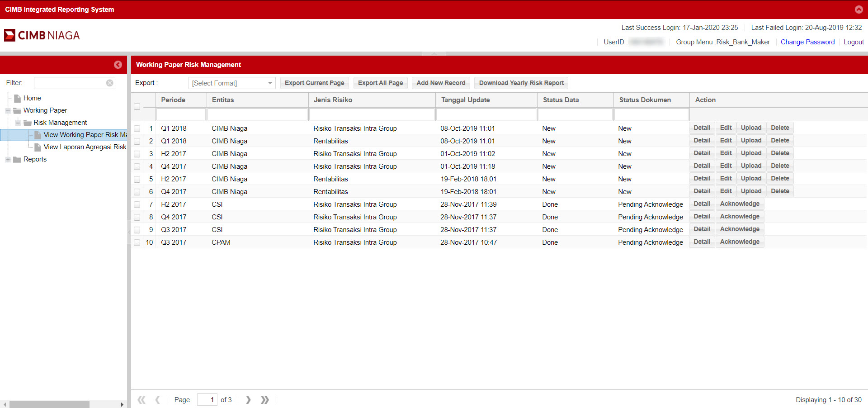Click the Home page icon in tree
Viewport: 868px width, 408px height.
pyautogui.click(x=18, y=98)
